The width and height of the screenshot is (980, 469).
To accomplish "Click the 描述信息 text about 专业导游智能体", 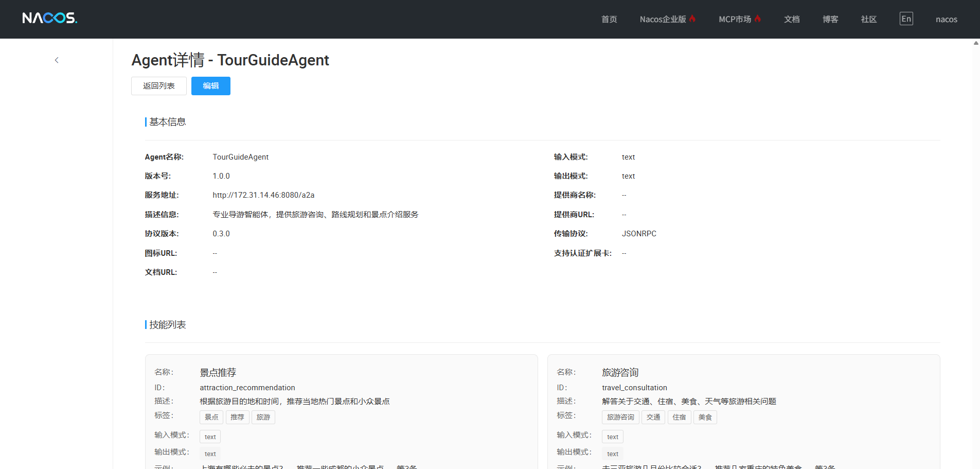I will tap(315, 215).
